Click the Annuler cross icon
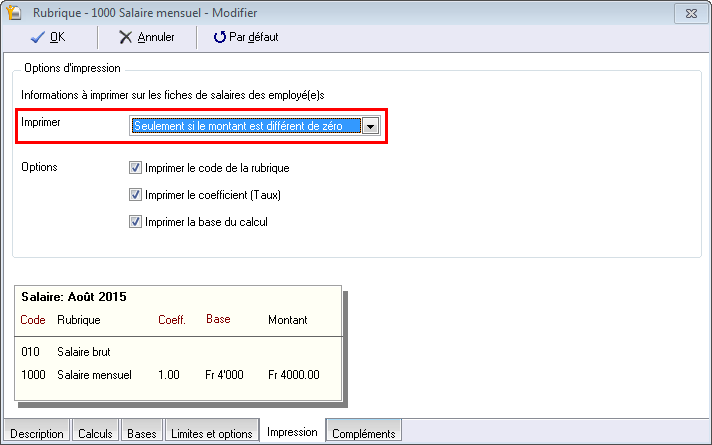 [x=125, y=37]
